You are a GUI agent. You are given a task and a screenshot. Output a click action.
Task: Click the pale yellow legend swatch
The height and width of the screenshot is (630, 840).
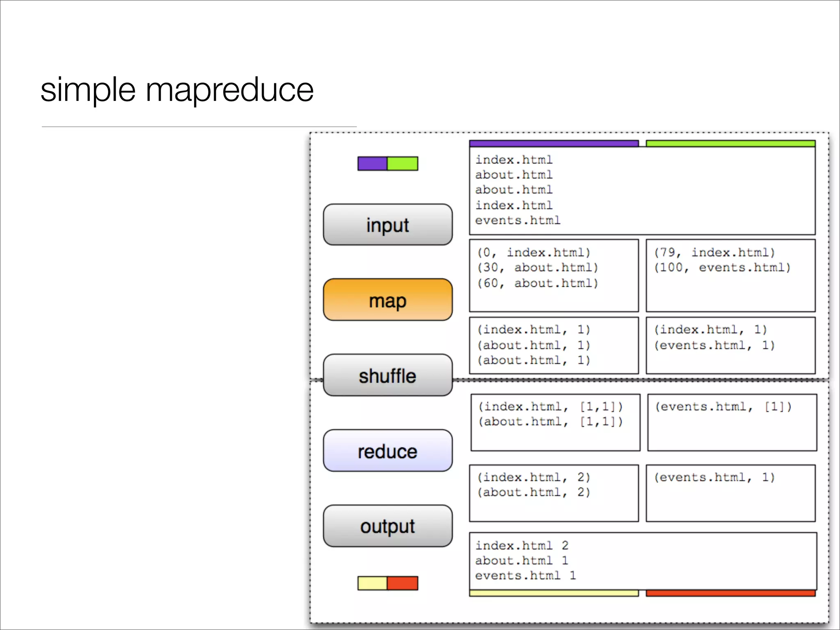point(372,583)
